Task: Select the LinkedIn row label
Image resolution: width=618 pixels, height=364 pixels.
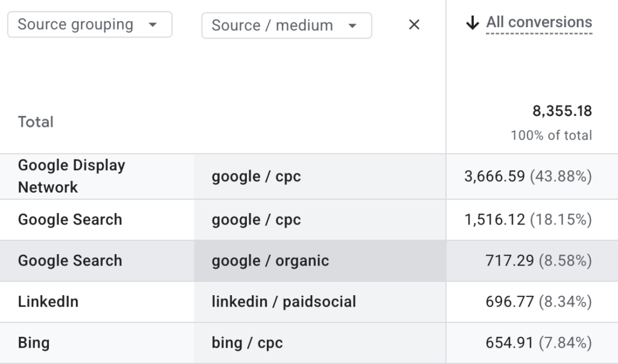Action: pos(48,302)
